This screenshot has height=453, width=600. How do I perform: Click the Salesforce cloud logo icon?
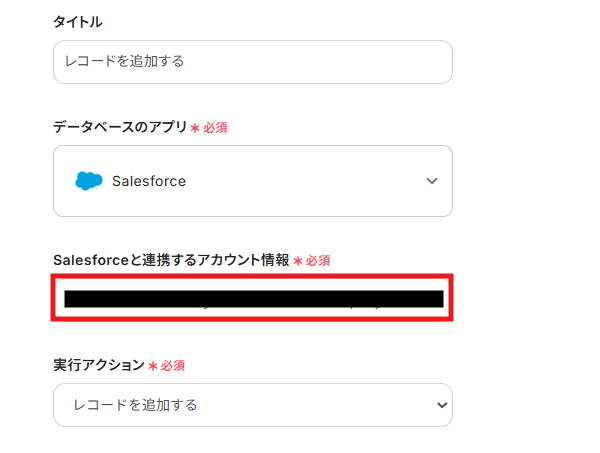coord(89,181)
